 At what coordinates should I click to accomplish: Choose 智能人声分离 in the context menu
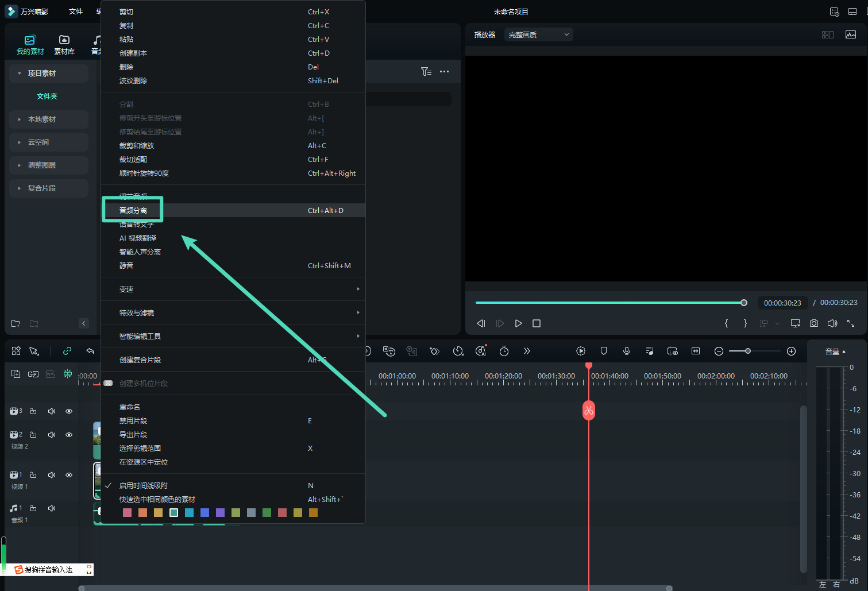(140, 252)
